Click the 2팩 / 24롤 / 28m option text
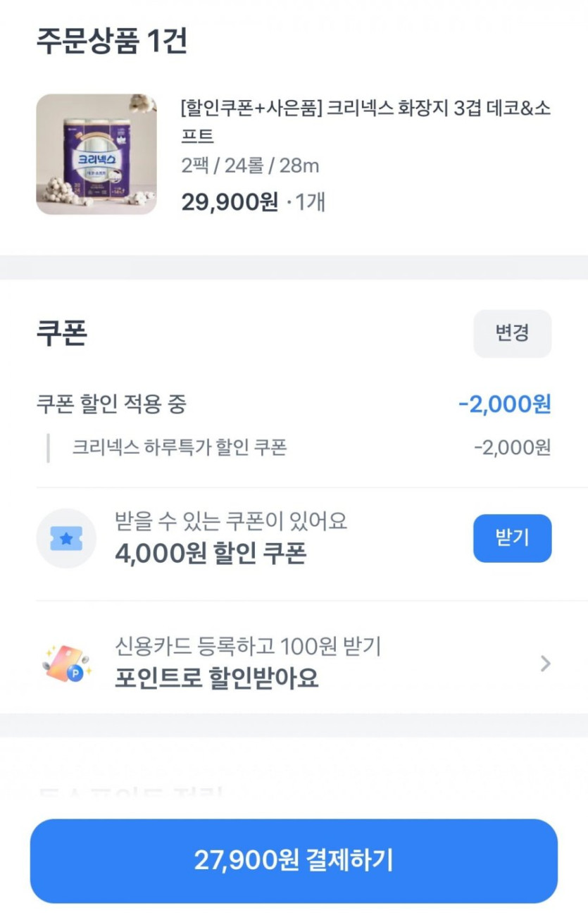Image resolution: width=588 pixels, height=915 pixels. pos(250,166)
